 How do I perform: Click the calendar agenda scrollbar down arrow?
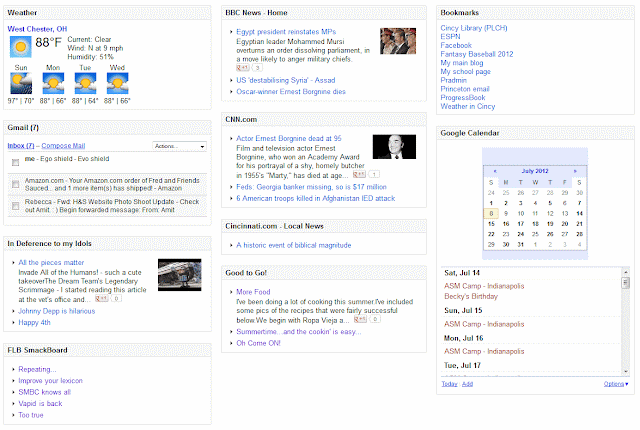[625, 371]
